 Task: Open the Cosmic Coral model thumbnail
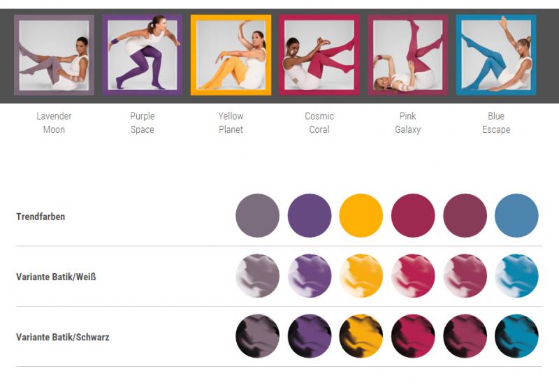pos(319,55)
